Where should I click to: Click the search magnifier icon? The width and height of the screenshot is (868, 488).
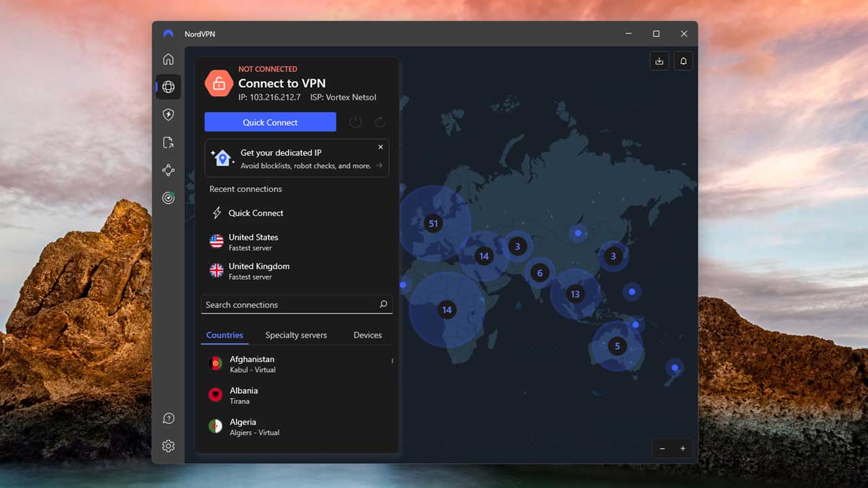pos(383,304)
